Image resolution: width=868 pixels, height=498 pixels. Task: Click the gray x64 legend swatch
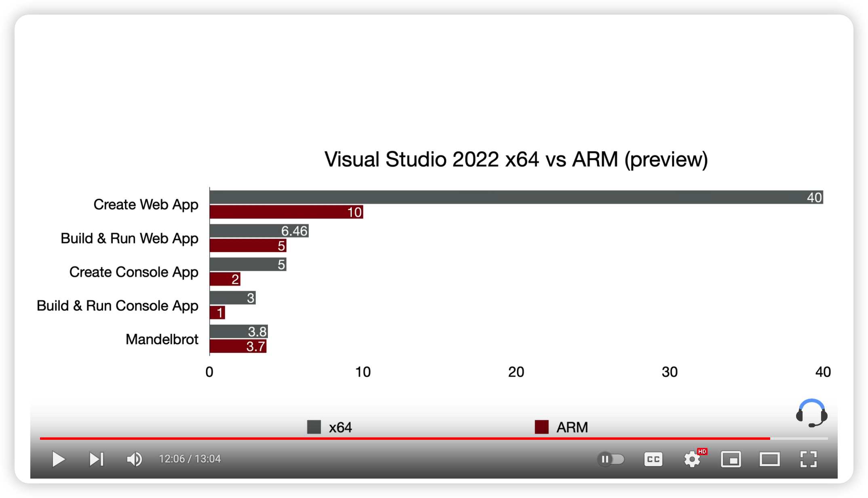[x=314, y=427]
